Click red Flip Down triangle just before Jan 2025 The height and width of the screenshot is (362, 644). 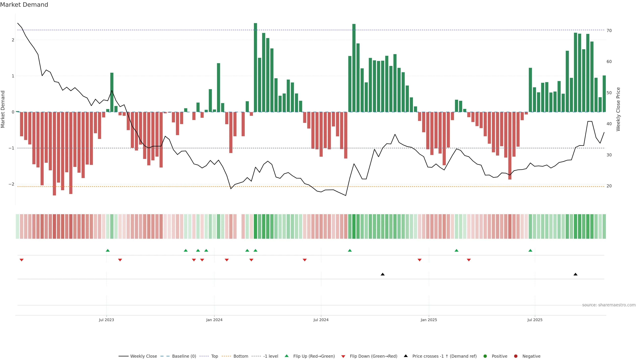click(419, 260)
